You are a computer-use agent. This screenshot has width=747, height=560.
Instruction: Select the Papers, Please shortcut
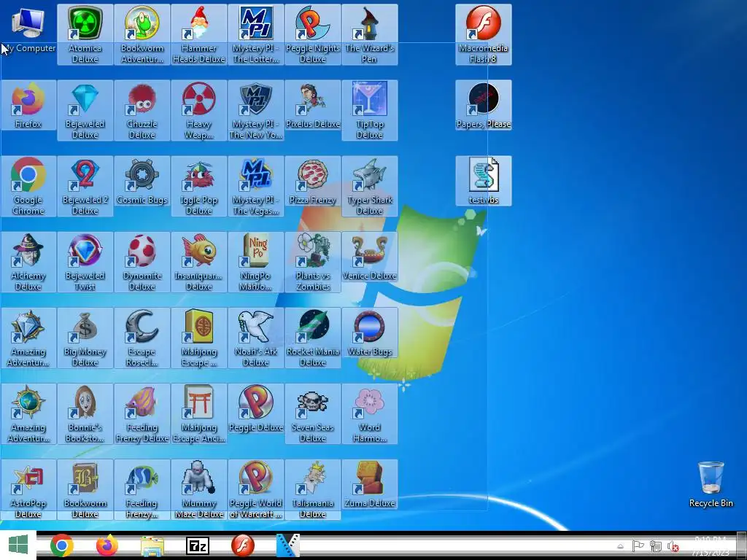[x=484, y=105]
